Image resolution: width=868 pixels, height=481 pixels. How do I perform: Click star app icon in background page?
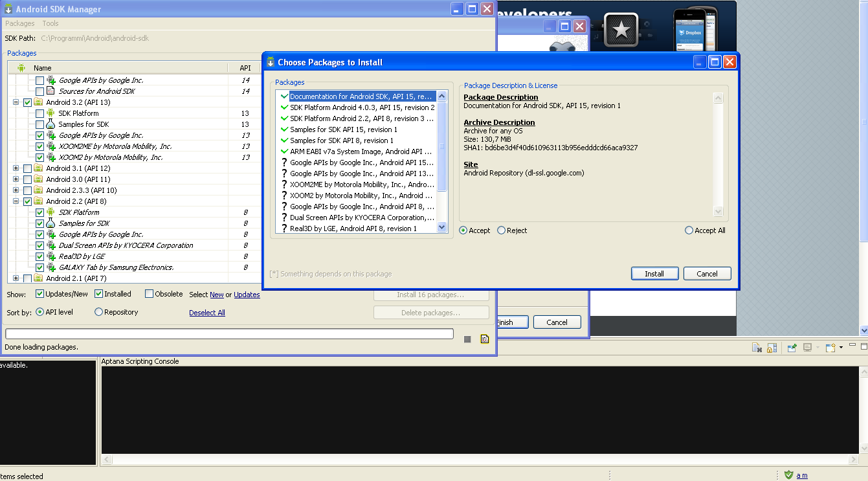[x=621, y=30]
